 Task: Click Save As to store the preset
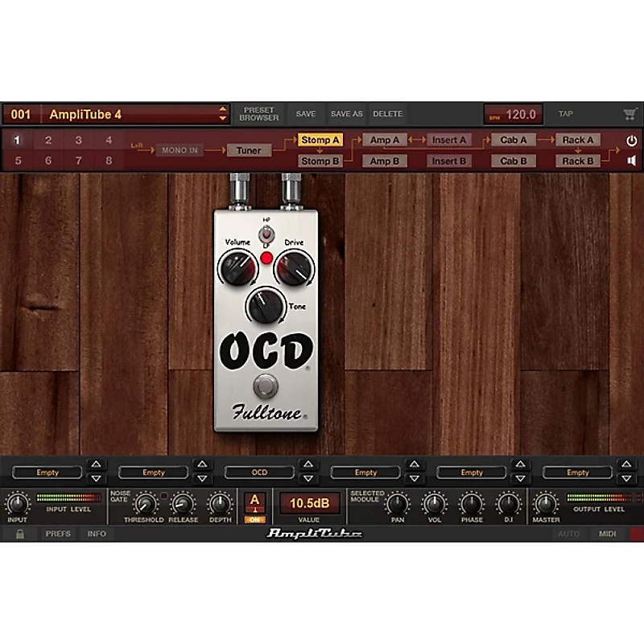click(348, 114)
